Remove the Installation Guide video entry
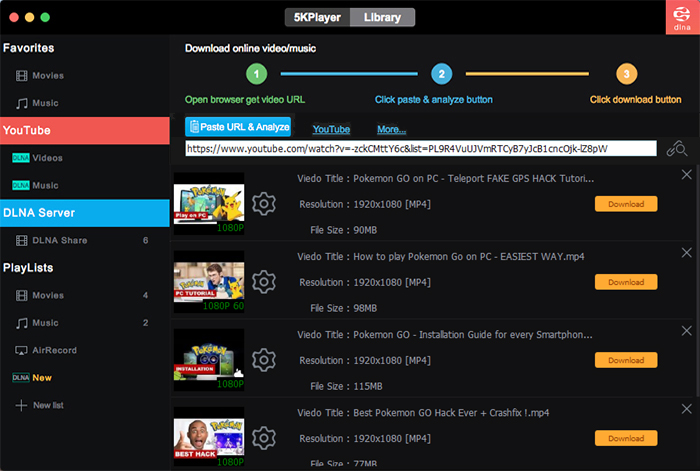700x471 pixels. pos(687,331)
